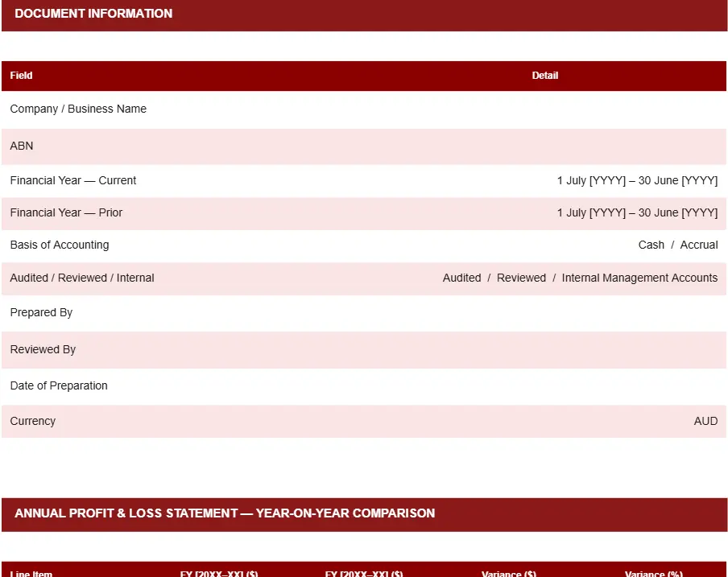Click the Prepared By row label
The height and width of the screenshot is (577, 728).
click(x=41, y=313)
